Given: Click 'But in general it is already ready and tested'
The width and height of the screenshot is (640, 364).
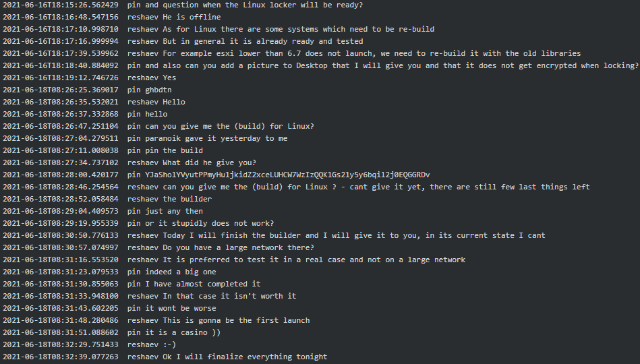Looking at the screenshot, I should pos(263,42).
